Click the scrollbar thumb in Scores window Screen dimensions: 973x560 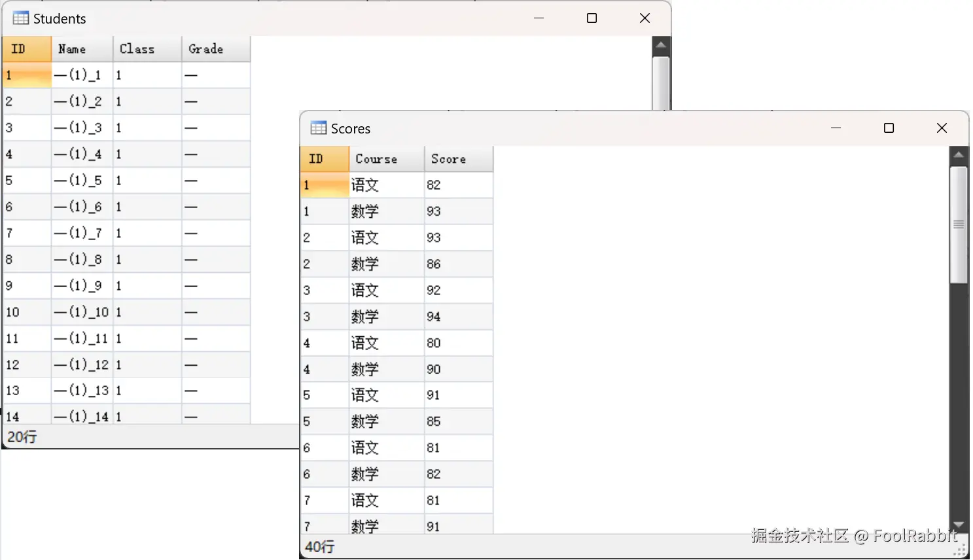click(x=959, y=225)
